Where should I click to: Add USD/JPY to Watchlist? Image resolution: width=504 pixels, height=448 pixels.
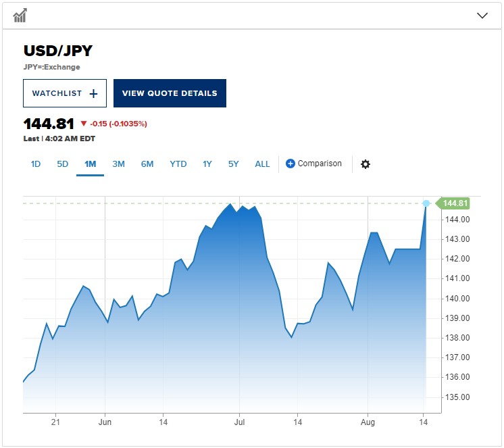(x=65, y=93)
